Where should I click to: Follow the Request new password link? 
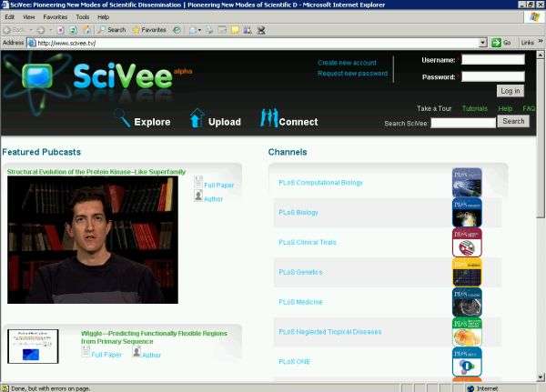(x=352, y=74)
